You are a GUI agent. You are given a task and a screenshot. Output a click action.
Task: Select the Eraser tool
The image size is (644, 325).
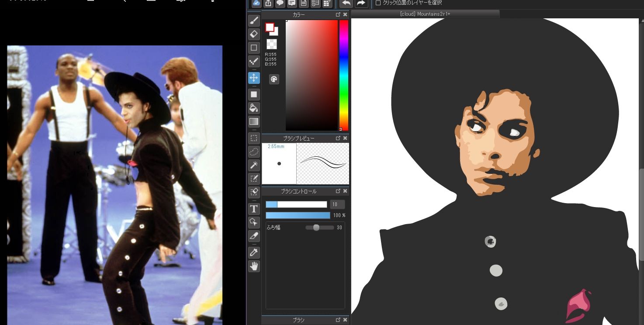(254, 34)
